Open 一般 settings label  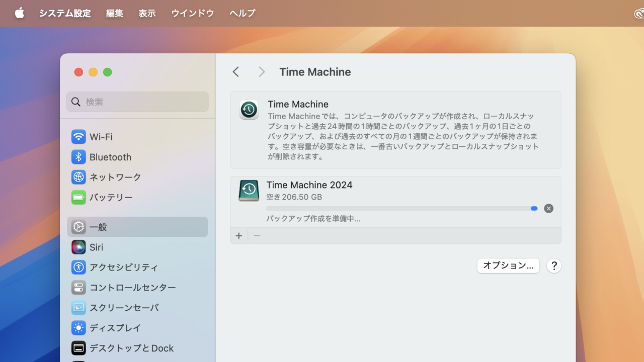coord(98,227)
